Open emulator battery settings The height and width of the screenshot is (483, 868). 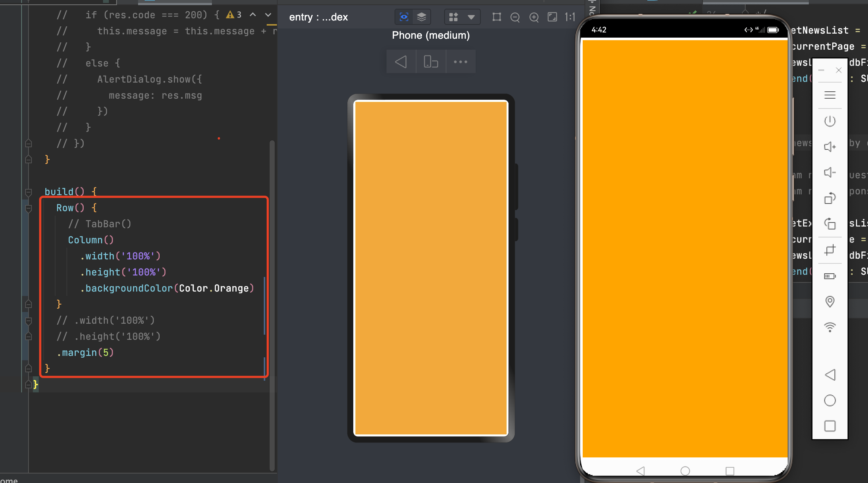coord(830,276)
